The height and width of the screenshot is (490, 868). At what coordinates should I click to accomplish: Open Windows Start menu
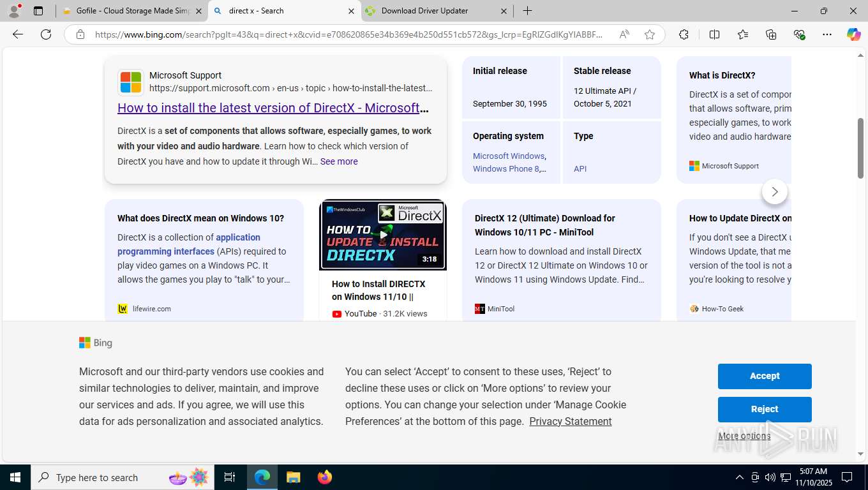click(15, 477)
